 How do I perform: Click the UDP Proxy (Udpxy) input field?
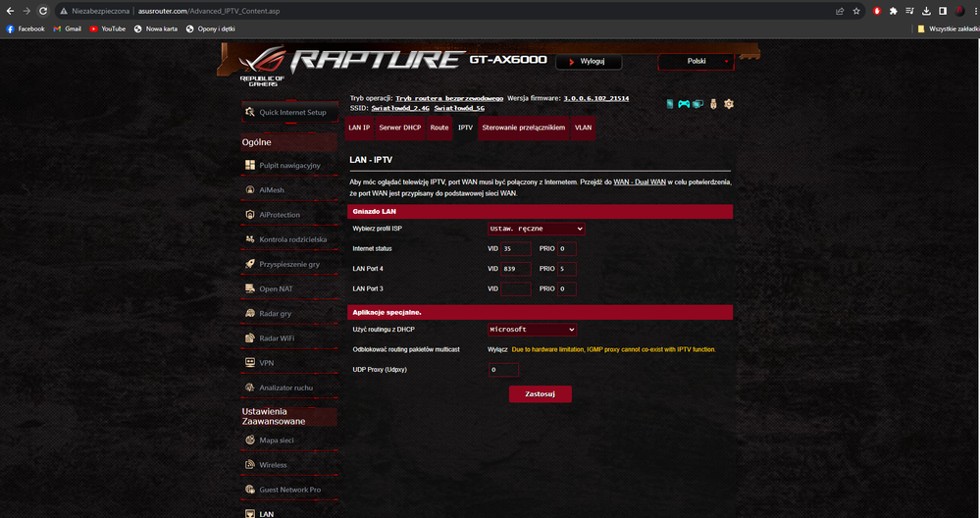[503, 370]
